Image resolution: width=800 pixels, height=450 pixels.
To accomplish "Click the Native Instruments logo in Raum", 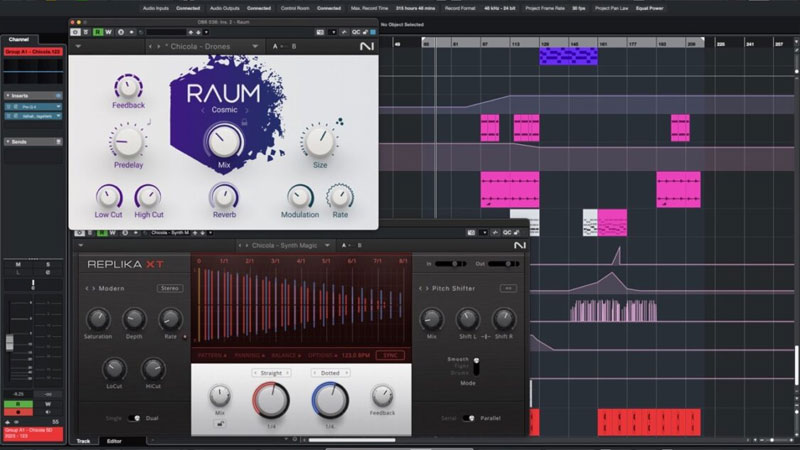I will pos(366,46).
